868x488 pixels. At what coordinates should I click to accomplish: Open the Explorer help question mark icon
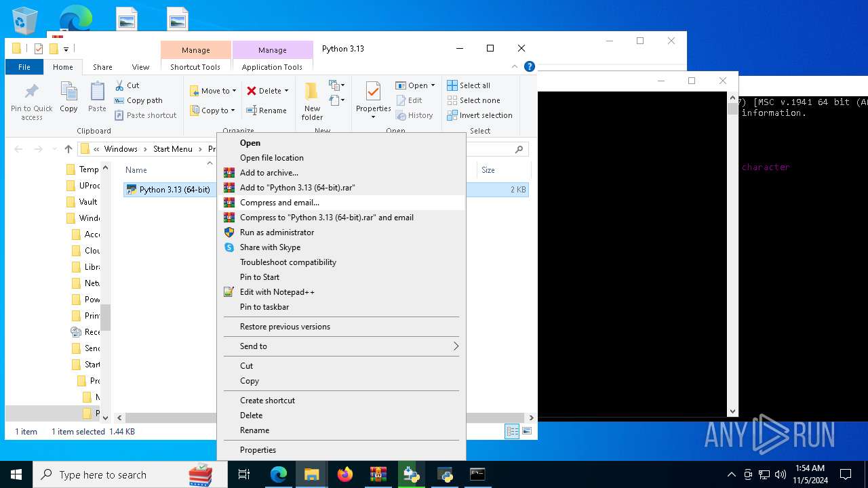click(x=530, y=66)
